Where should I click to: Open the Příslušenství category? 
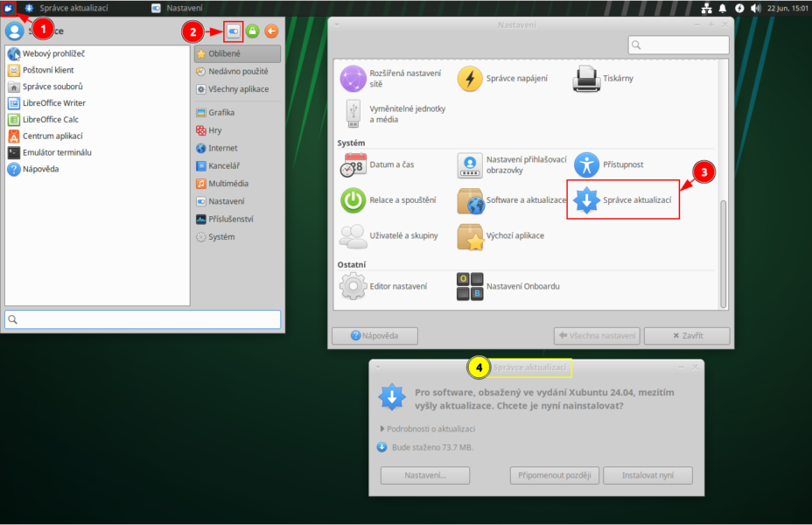point(238,219)
